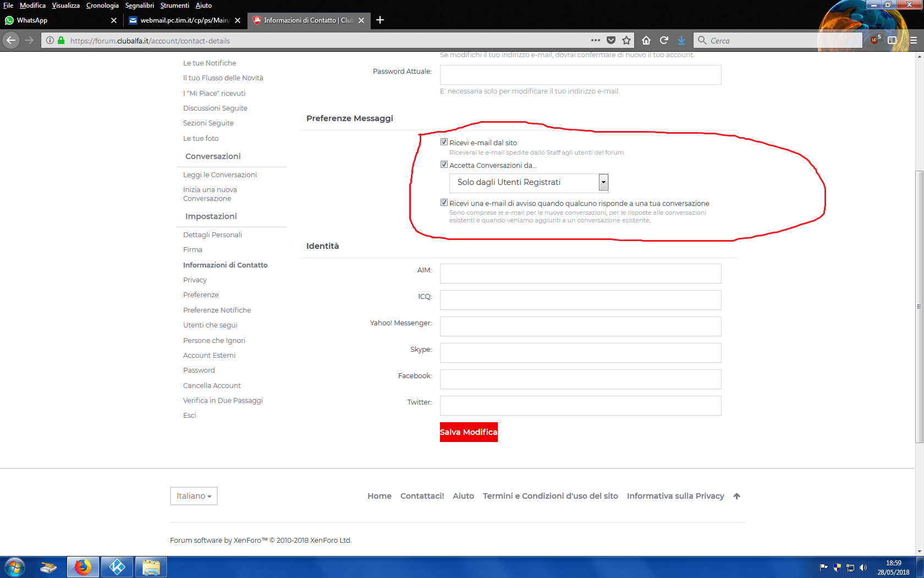Click the Firefox home icon
The image size is (924, 578).
point(646,40)
